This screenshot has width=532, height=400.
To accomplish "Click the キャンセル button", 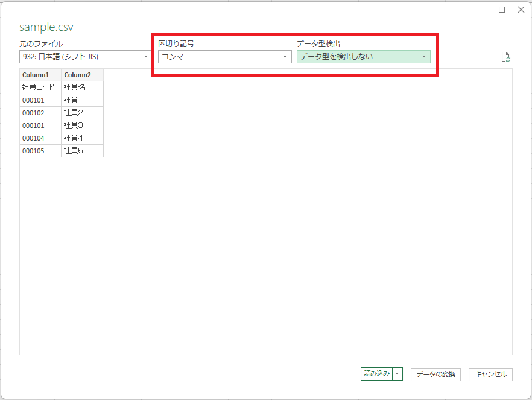I will pos(490,374).
